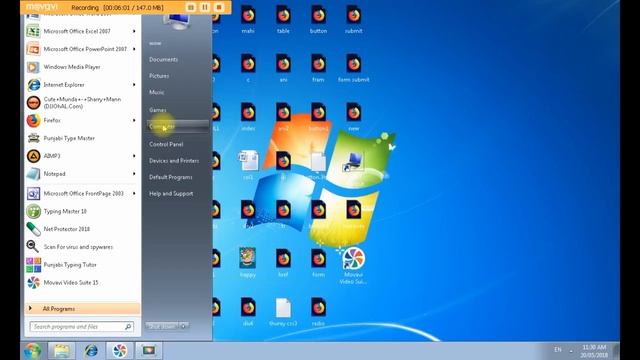Screen dimensions: 640x360
Task: Open Microsoft Office Excel 2007 from Start menu
Action: click(x=82, y=31)
